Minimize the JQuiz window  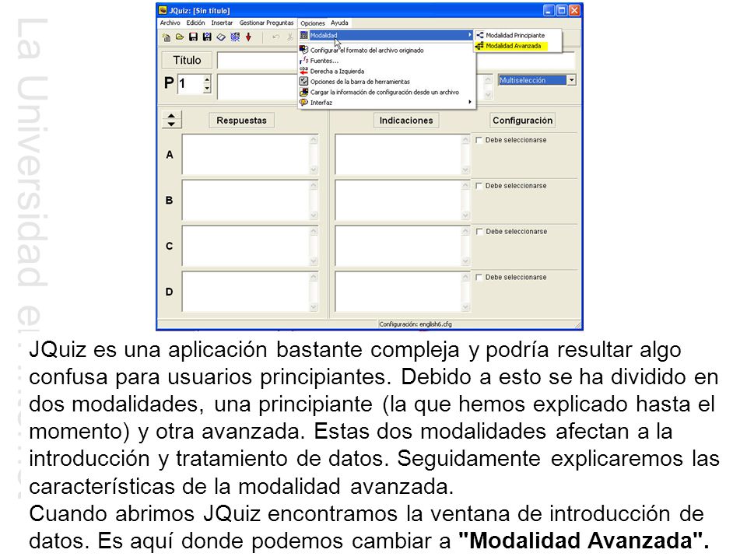549,10
